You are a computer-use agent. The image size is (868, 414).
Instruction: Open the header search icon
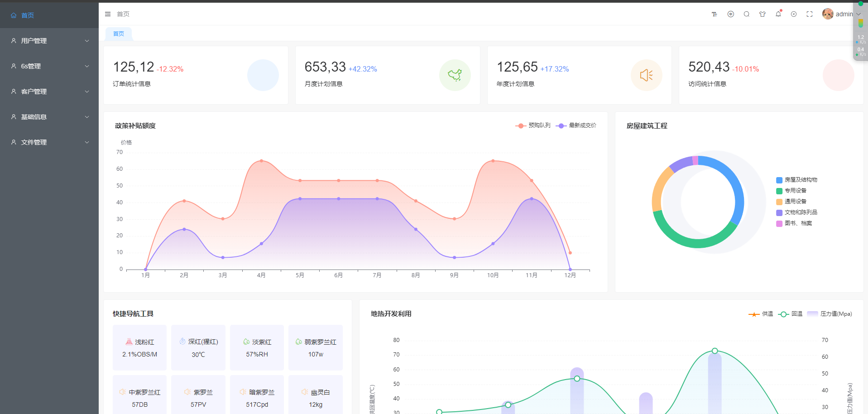(746, 14)
